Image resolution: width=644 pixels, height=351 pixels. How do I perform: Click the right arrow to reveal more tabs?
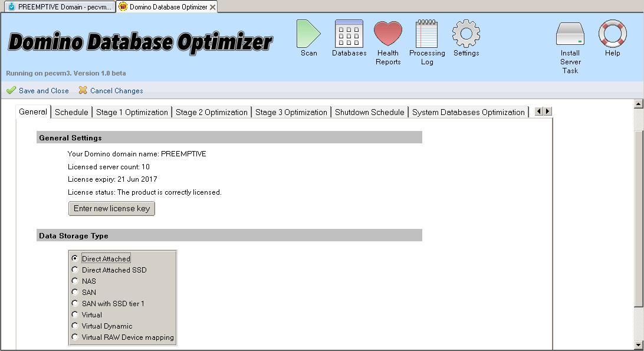tap(547, 110)
